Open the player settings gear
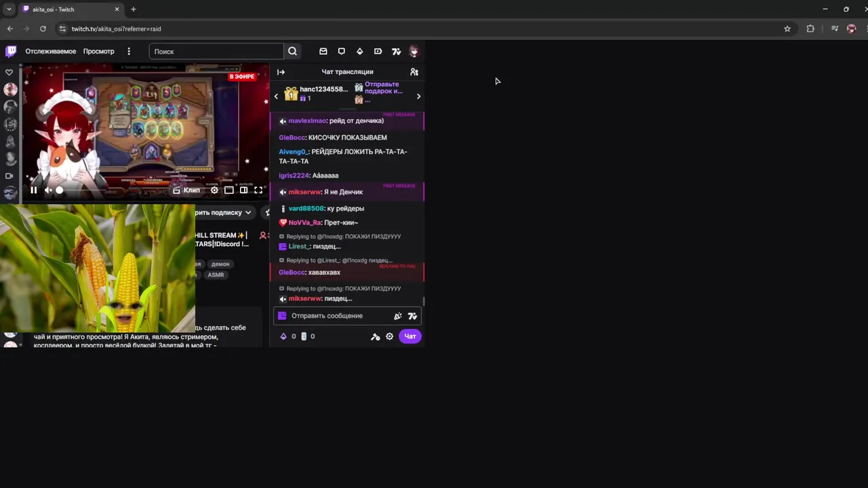868x488 pixels. pos(214,190)
